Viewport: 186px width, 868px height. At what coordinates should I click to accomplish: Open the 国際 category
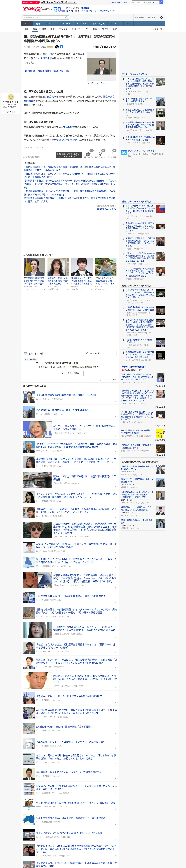[44, 29]
